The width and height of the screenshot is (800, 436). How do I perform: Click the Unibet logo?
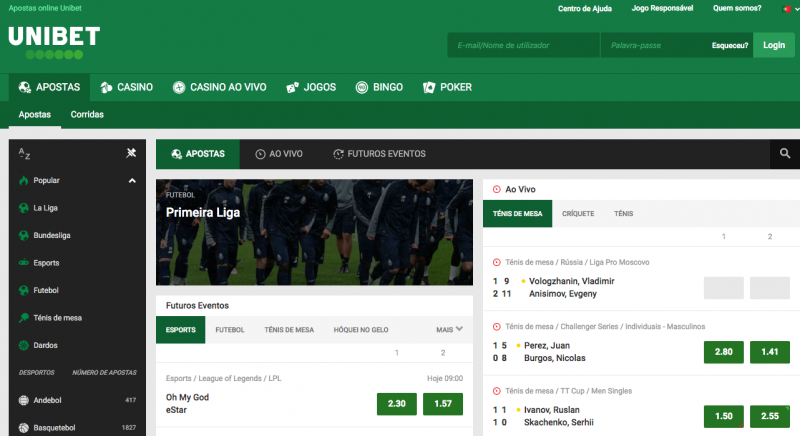click(x=54, y=43)
